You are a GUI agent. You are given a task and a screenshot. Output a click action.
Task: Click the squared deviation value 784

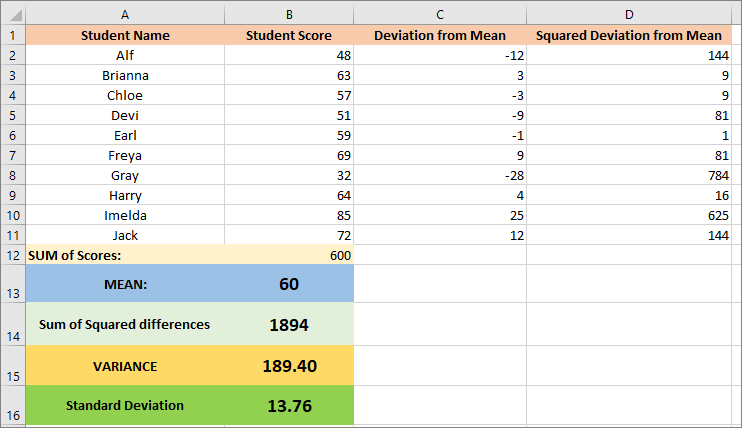click(x=628, y=175)
